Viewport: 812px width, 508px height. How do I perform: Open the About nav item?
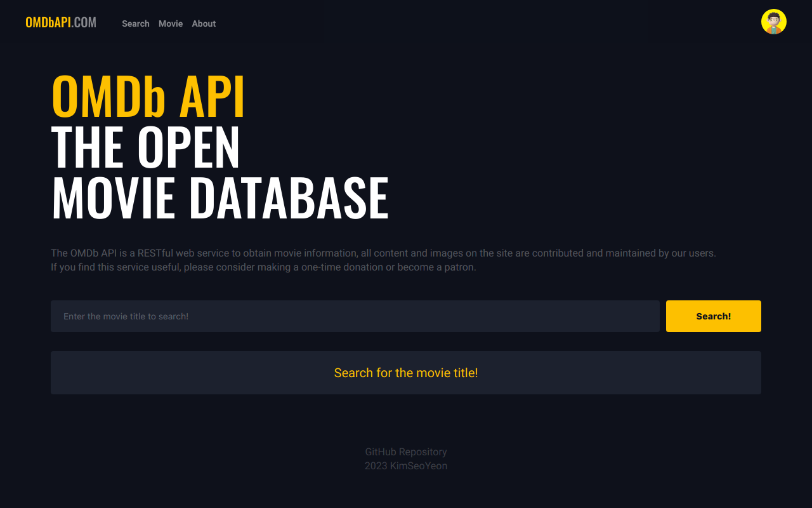pos(204,23)
